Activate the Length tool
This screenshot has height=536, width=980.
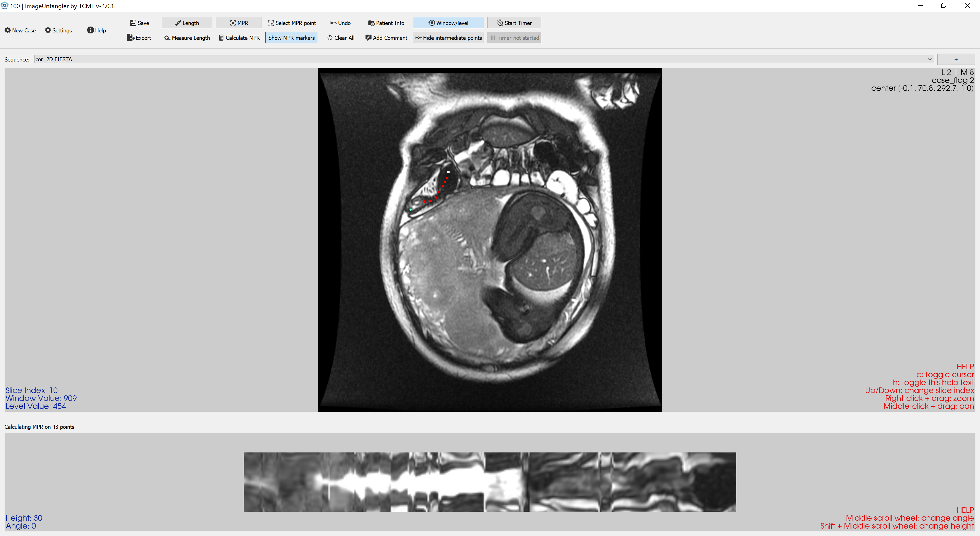[x=187, y=23]
